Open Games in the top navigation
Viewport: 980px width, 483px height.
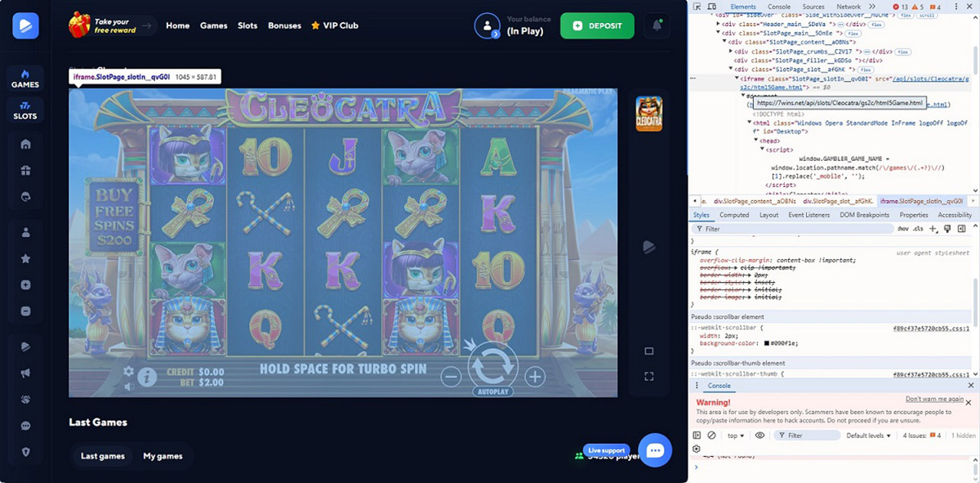(x=214, y=25)
